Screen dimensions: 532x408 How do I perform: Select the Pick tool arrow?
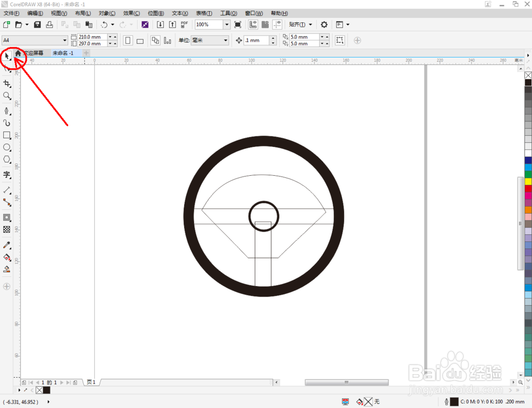[7, 56]
